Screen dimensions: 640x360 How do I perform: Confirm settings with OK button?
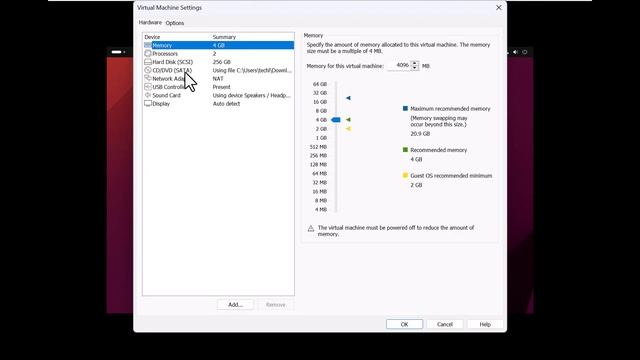[x=404, y=324]
